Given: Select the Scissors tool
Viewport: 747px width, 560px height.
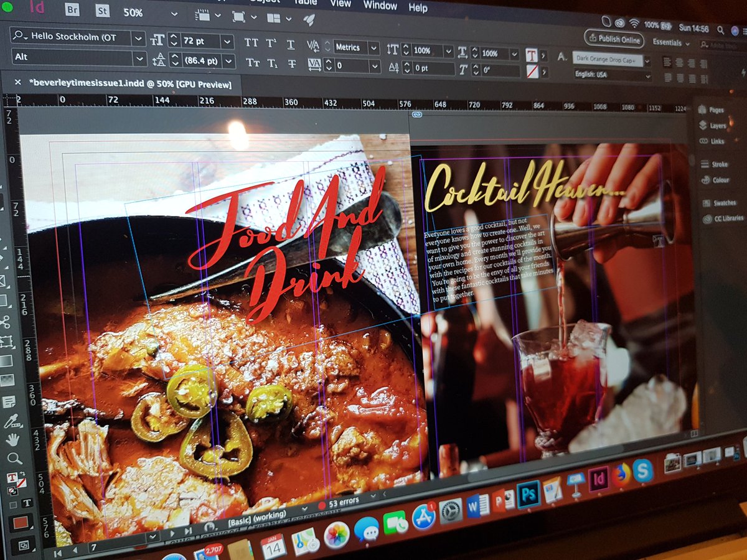Looking at the screenshot, I should 5,322.
